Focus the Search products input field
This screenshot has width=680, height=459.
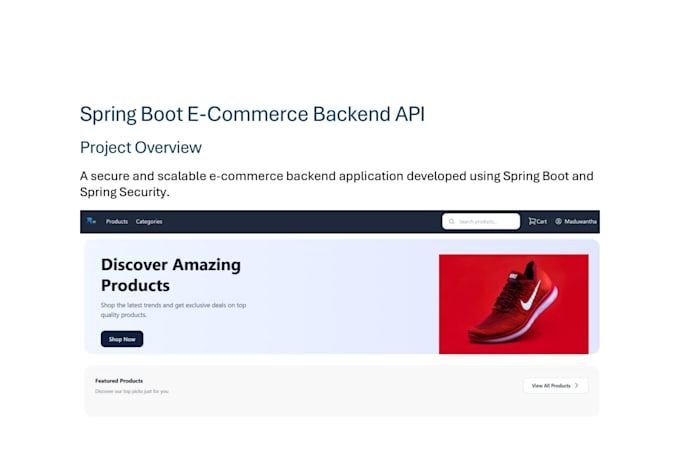pos(481,221)
